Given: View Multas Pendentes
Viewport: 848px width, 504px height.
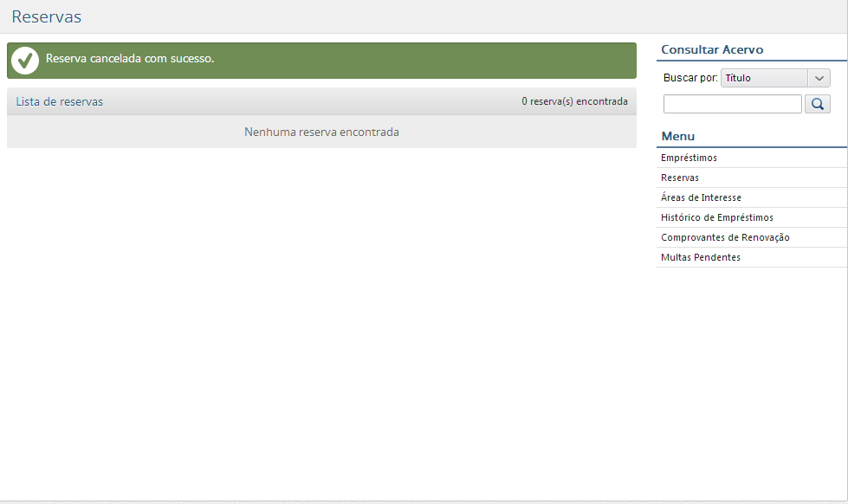Looking at the screenshot, I should pyautogui.click(x=700, y=256).
